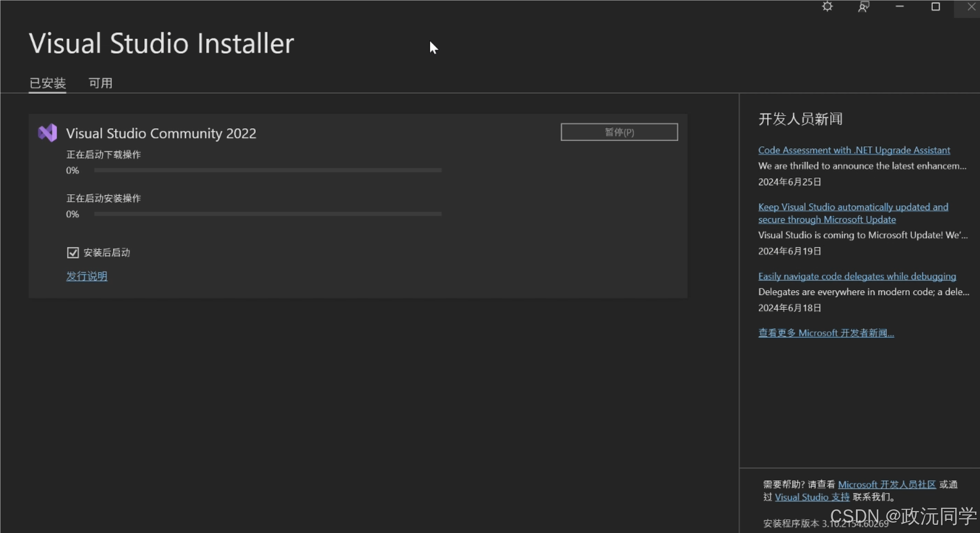Open 查看更多 Microsoft 开发者新闻 link
The width and height of the screenshot is (980, 533).
click(826, 333)
